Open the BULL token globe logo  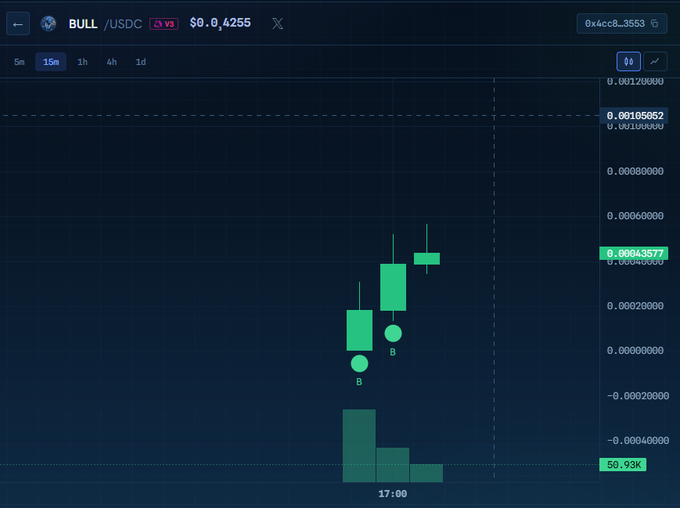click(49, 23)
